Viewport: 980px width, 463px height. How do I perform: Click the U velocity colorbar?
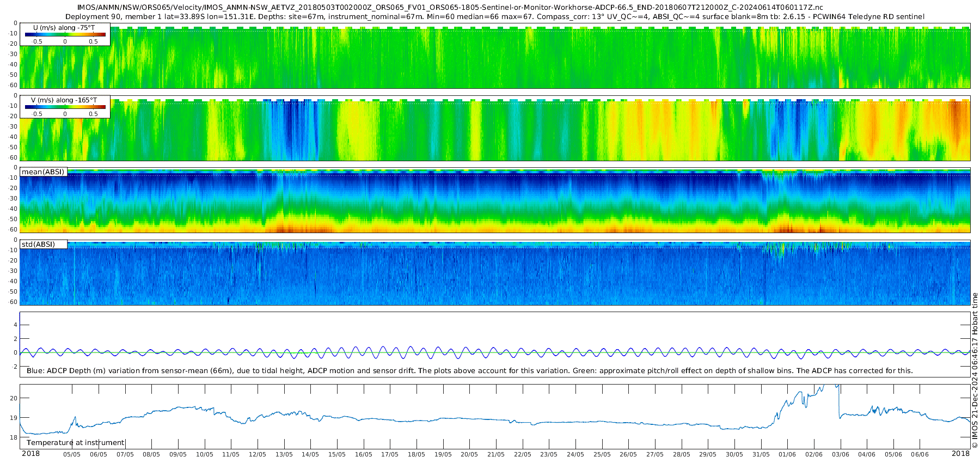[x=65, y=35]
